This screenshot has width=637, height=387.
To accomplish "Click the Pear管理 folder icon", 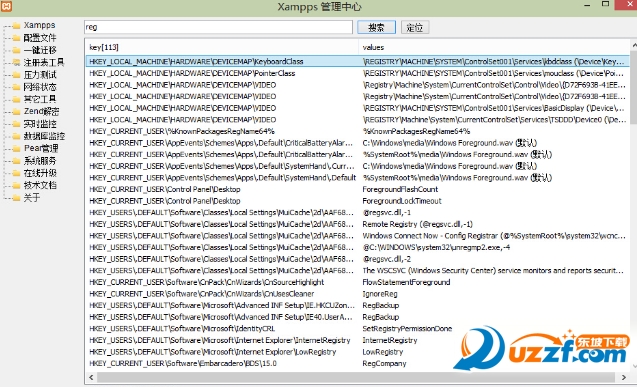I will coord(16,149).
